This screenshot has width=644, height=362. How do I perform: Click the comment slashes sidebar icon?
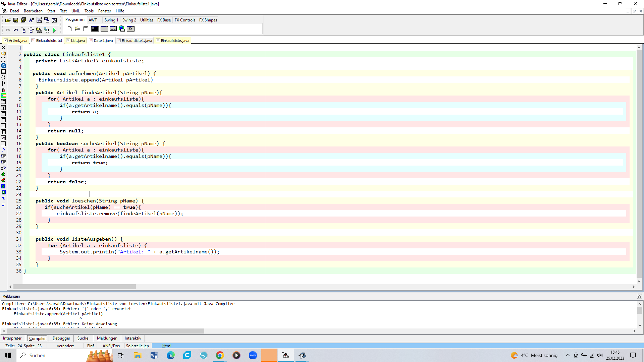point(3,150)
